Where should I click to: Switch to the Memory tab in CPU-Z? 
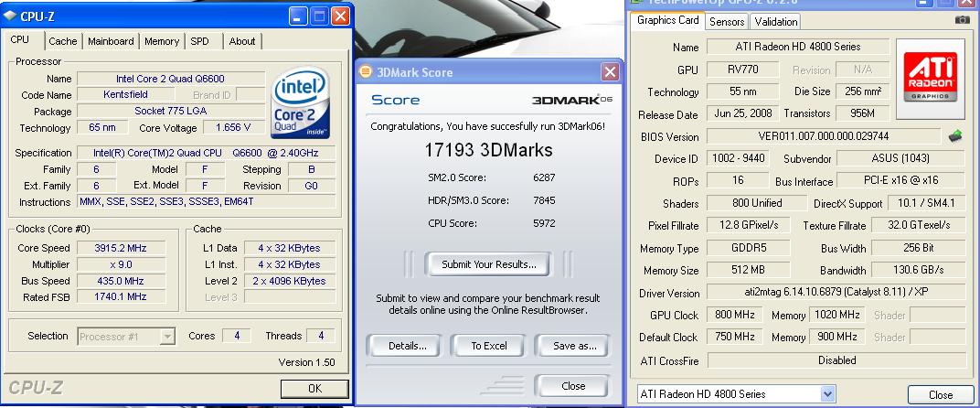coord(162,41)
